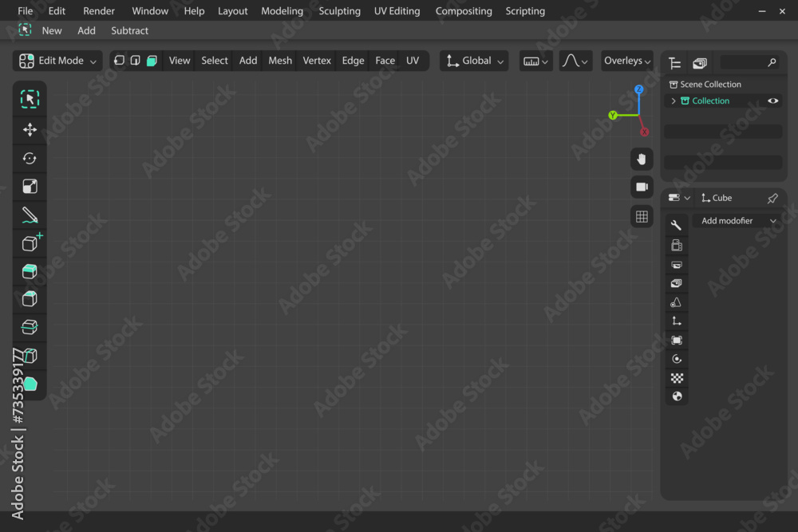Viewport: 798px width, 532px height.
Task: Select the Inset Faces tool
Action: [x=30, y=299]
